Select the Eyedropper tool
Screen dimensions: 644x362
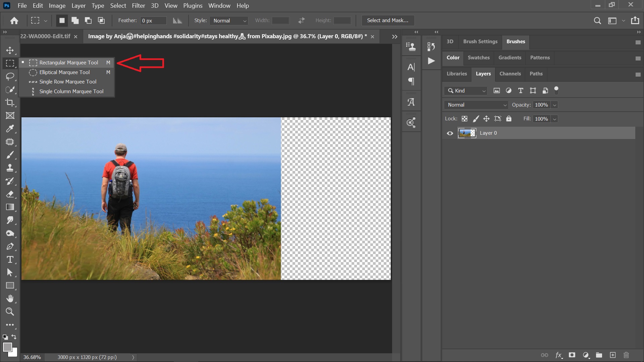coord(10,129)
